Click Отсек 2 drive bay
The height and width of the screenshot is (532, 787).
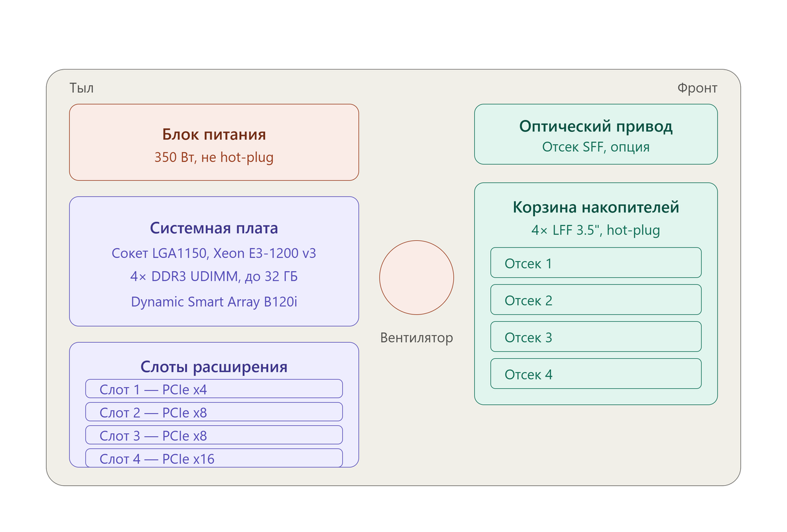point(596,300)
